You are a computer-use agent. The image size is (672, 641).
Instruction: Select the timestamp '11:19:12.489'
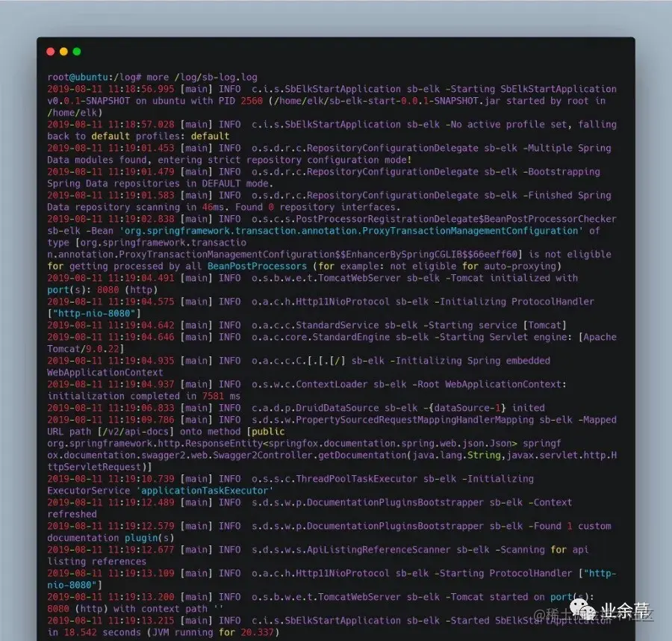(x=141, y=503)
